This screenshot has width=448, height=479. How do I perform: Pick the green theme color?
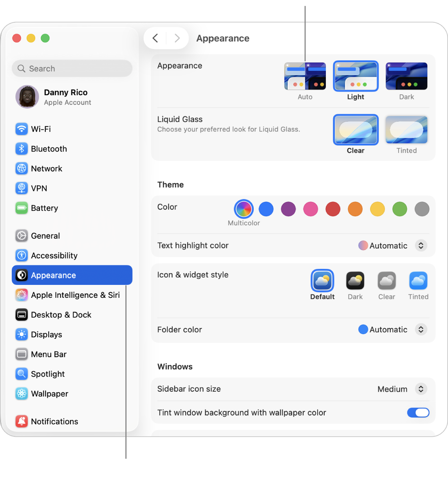click(400, 209)
